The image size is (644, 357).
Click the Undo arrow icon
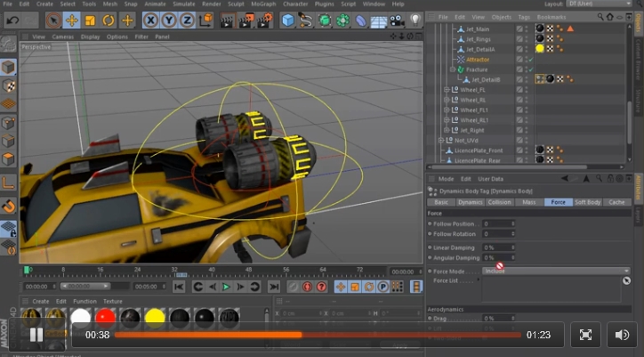click(x=12, y=20)
